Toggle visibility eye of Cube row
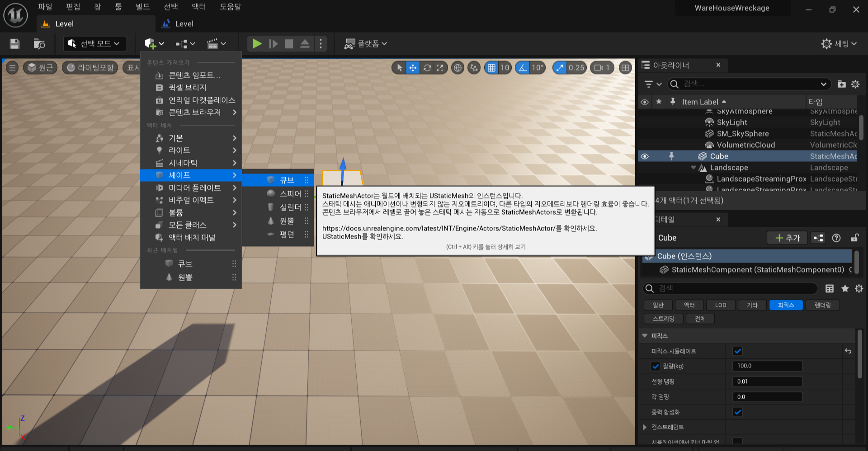 (645, 156)
